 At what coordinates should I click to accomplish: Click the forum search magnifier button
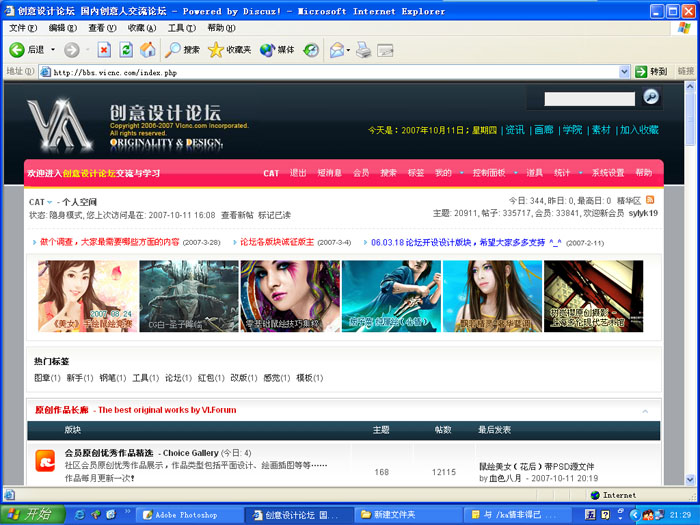(x=651, y=96)
